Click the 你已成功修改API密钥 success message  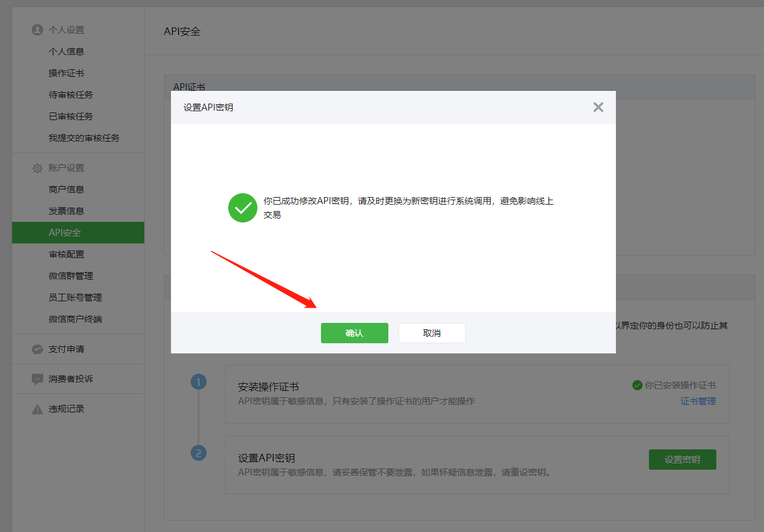click(x=409, y=208)
